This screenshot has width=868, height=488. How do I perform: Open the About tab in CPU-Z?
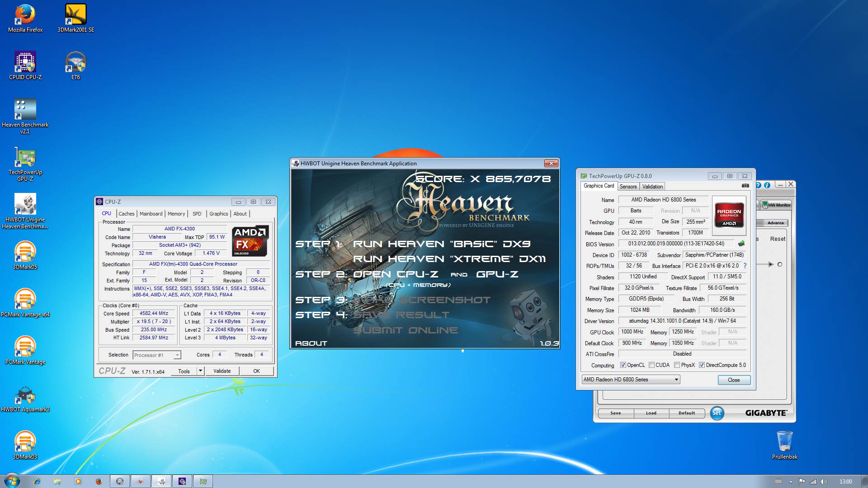point(240,214)
